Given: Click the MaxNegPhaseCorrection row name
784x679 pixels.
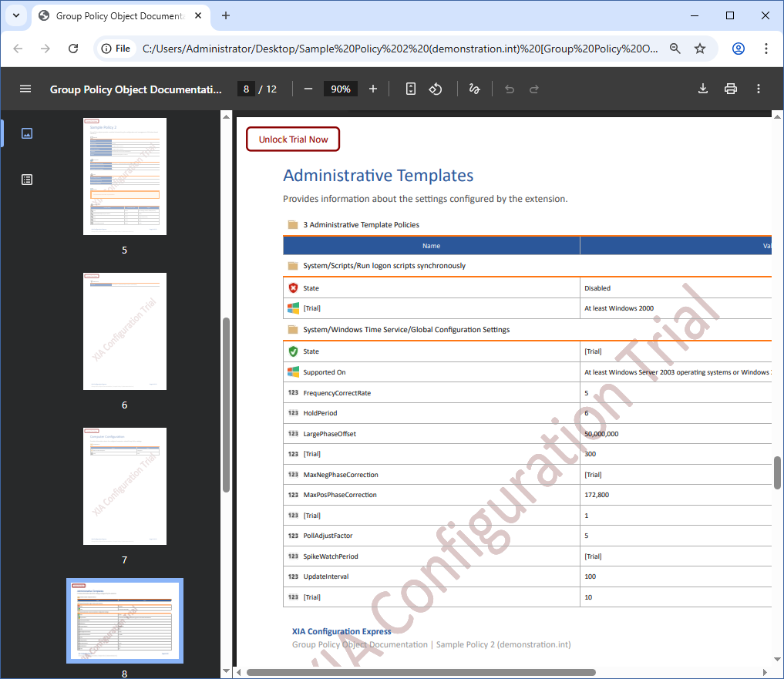Looking at the screenshot, I should pyautogui.click(x=341, y=475).
